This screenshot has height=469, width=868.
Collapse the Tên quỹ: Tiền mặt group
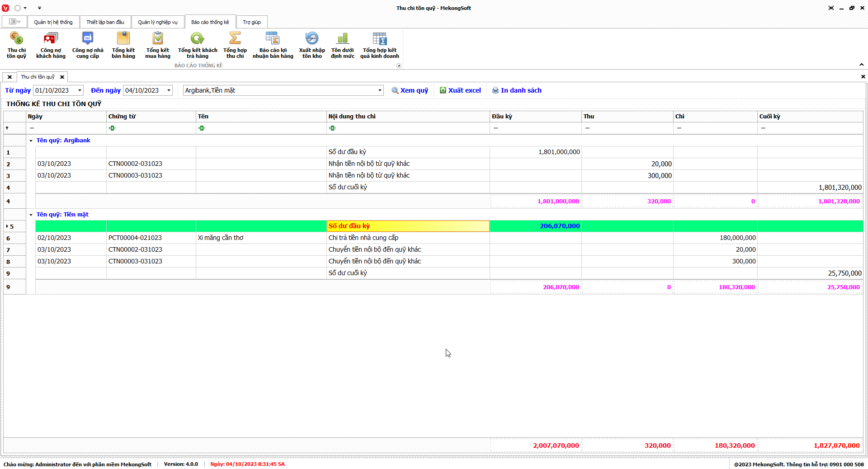tap(31, 215)
